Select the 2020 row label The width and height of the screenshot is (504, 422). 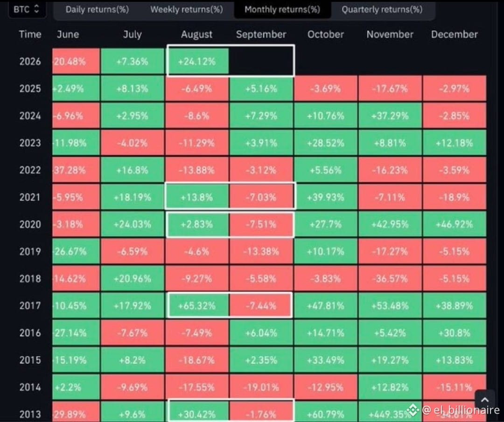(30, 224)
